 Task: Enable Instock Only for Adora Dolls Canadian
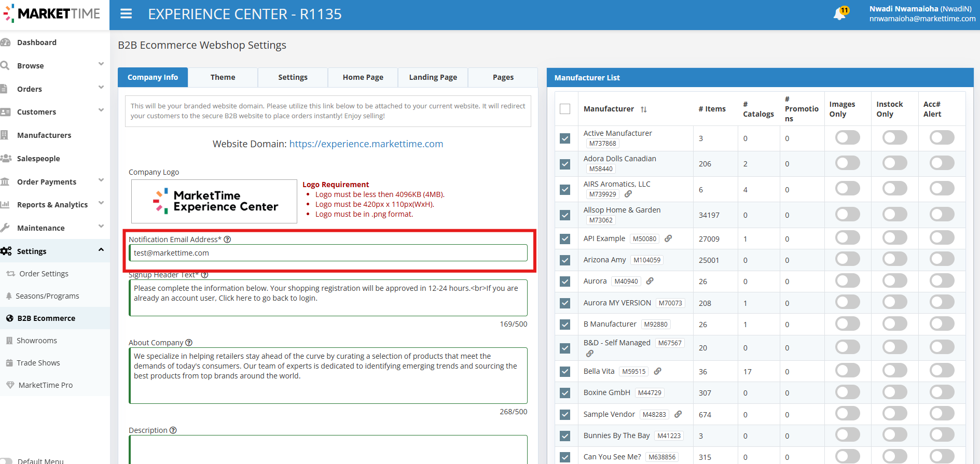point(895,163)
